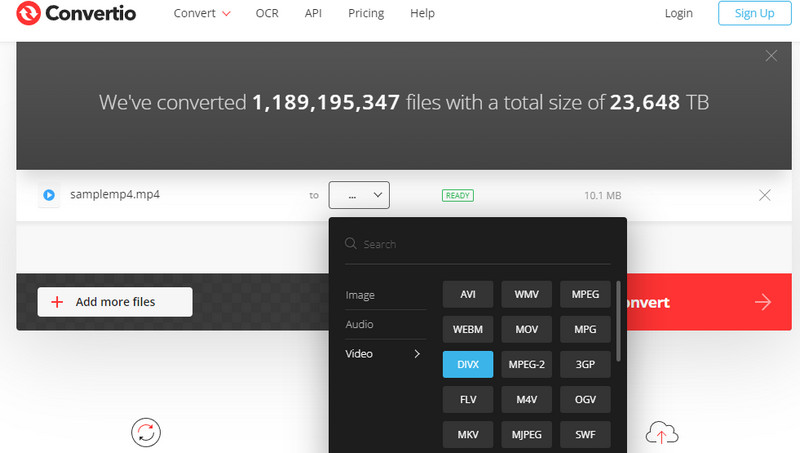Select the highlighted DIVX format
The image size is (800, 453).
coord(468,364)
